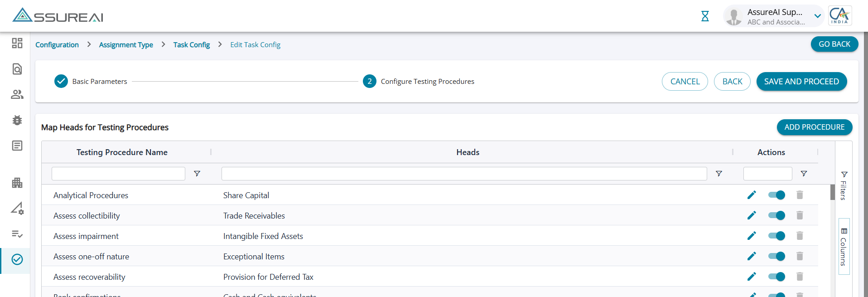The height and width of the screenshot is (297, 868).
Task: Click the pencil icon for Assess impairment
Action: [x=752, y=236]
